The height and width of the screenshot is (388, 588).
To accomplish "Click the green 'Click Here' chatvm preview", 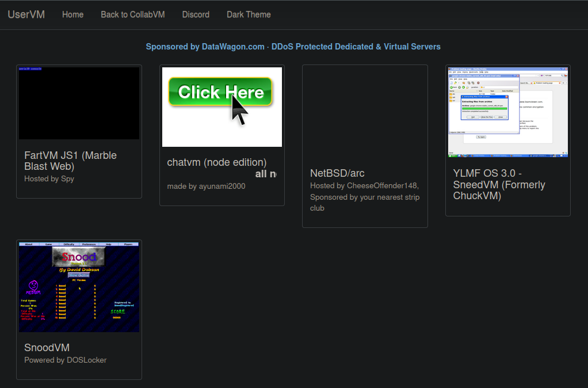I will 222,106.
